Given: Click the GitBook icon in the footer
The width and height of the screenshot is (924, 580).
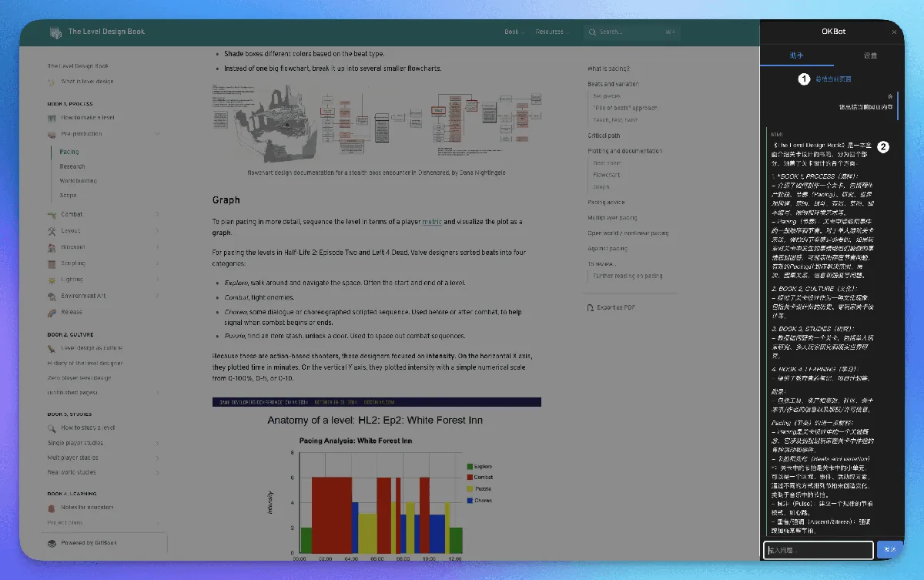Looking at the screenshot, I should [52, 542].
